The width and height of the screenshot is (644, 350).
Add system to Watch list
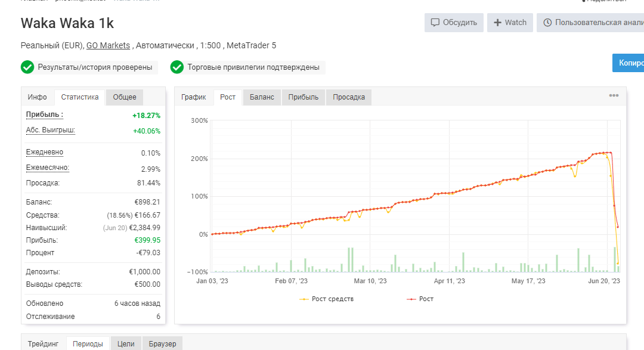click(x=510, y=23)
